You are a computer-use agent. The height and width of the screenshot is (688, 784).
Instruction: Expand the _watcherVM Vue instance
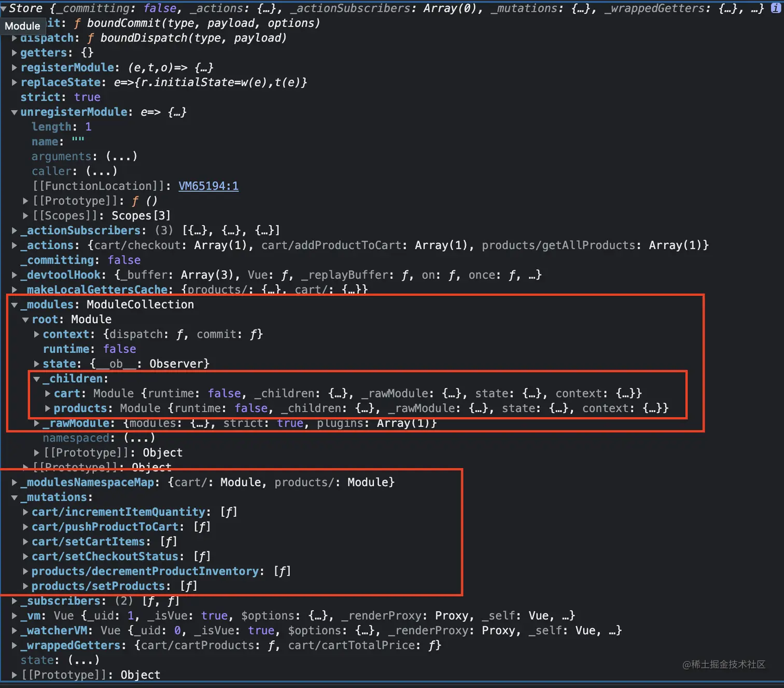(15, 630)
